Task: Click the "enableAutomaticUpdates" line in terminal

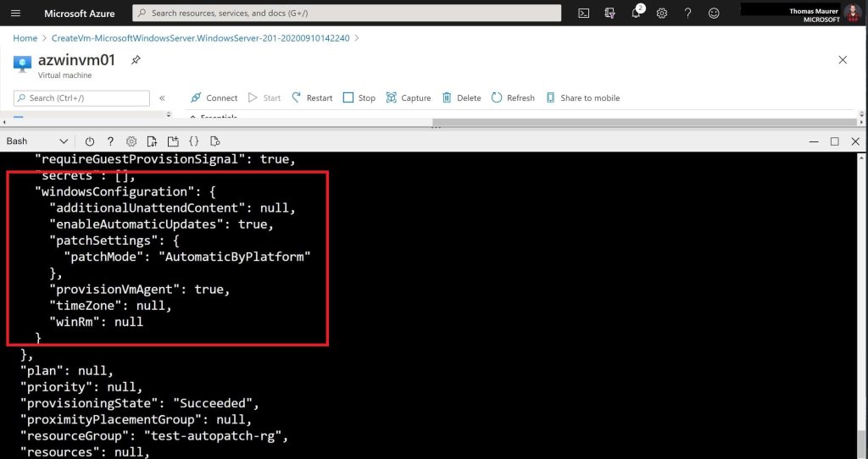Action: (162, 224)
